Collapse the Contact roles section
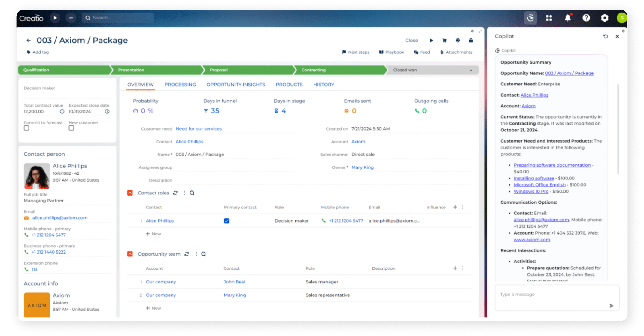 (130, 193)
